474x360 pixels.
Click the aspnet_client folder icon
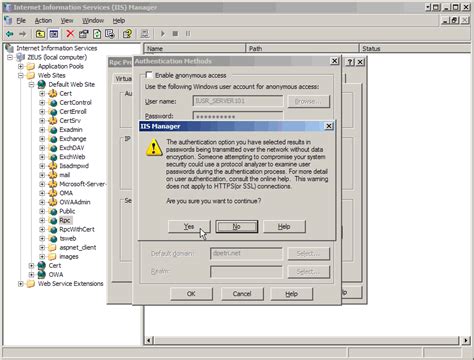coord(52,248)
